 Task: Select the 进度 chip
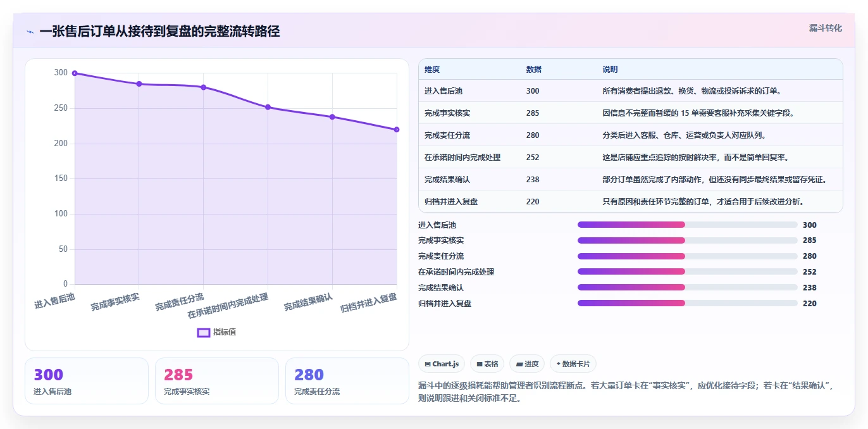click(527, 364)
